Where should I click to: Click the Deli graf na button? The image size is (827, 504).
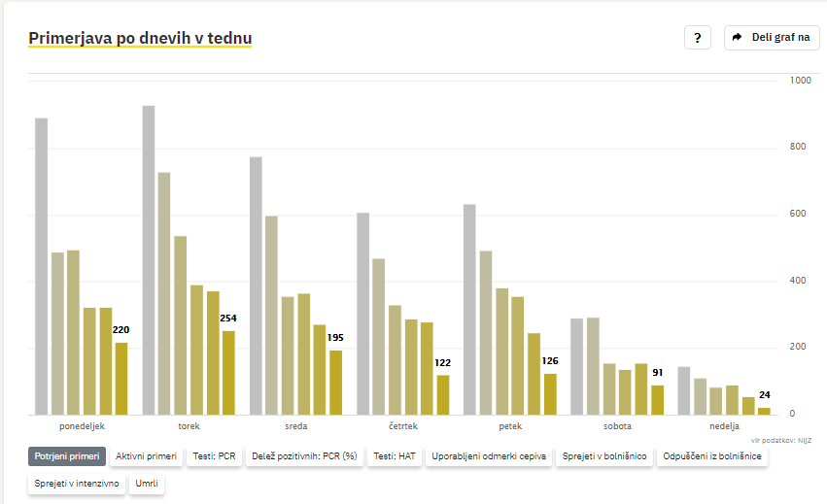pyautogui.click(x=772, y=38)
